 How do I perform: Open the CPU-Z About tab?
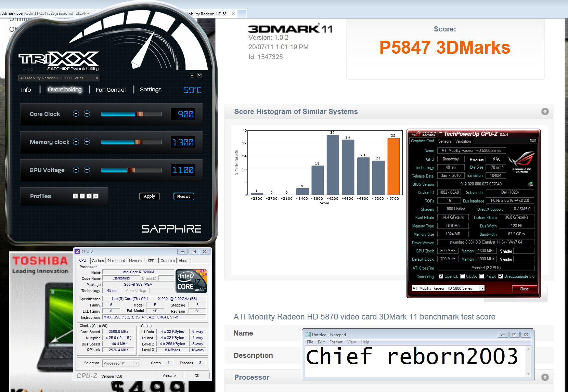(x=184, y=261)
